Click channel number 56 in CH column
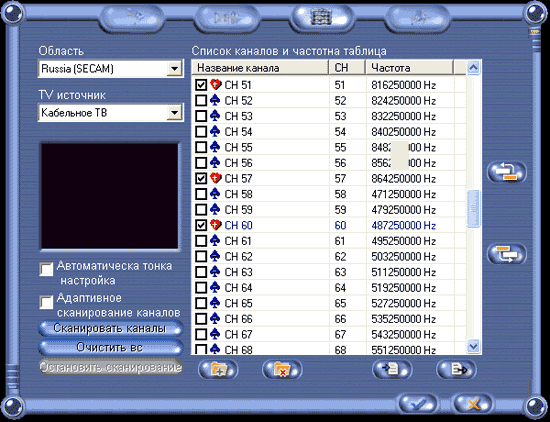Screen dimensions: 550x422 click(x=340, y=163)
